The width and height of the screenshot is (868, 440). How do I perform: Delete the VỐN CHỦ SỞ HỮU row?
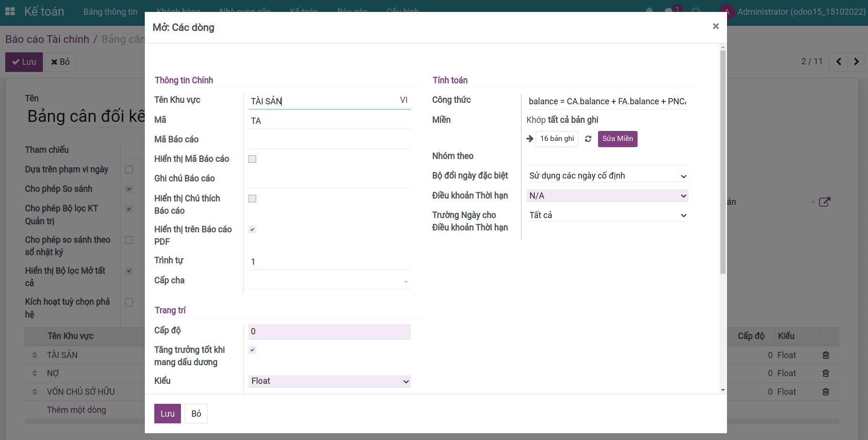click(826, 392)
